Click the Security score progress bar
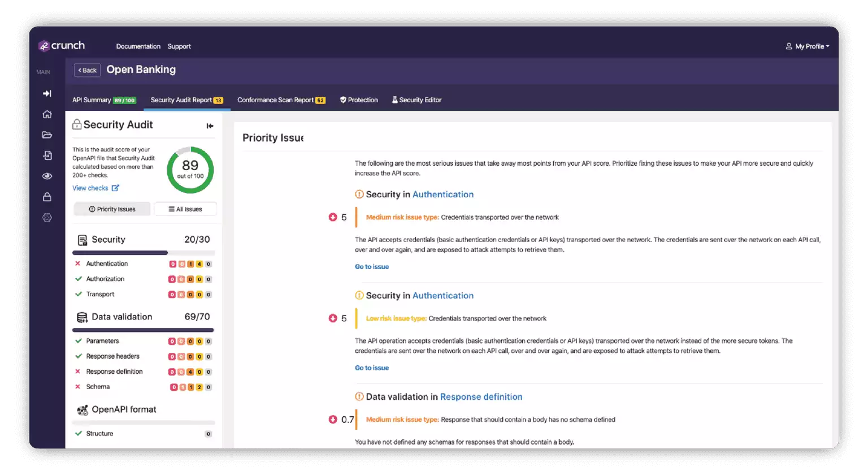Viewport: 868px width, 475px height. 143,253
